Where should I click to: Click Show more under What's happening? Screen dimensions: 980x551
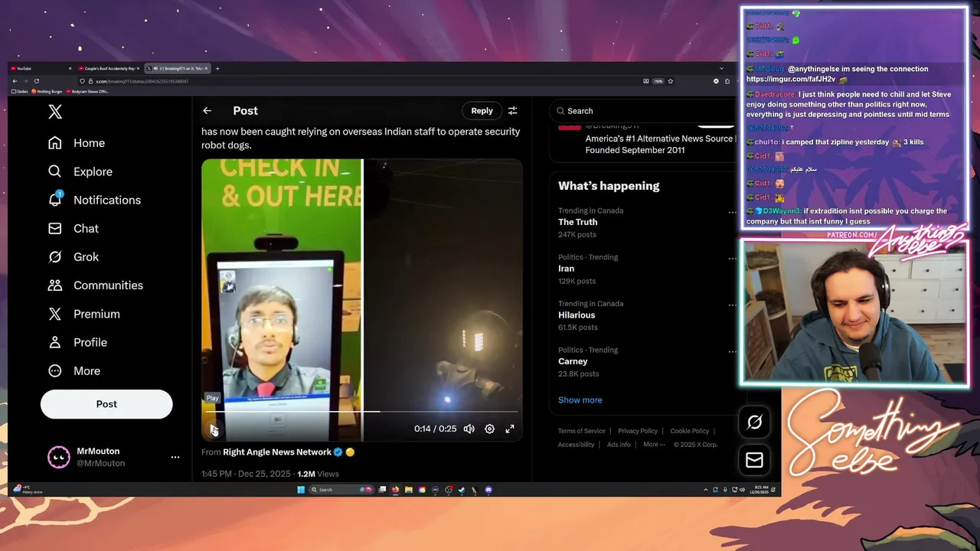(x=580, y=400)
